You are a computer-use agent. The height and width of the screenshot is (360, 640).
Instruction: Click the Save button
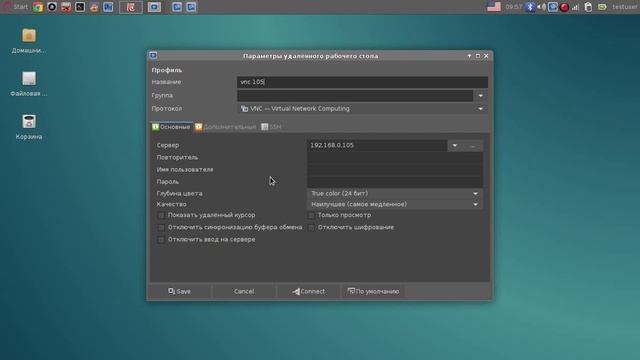click(x=180, y=291)
